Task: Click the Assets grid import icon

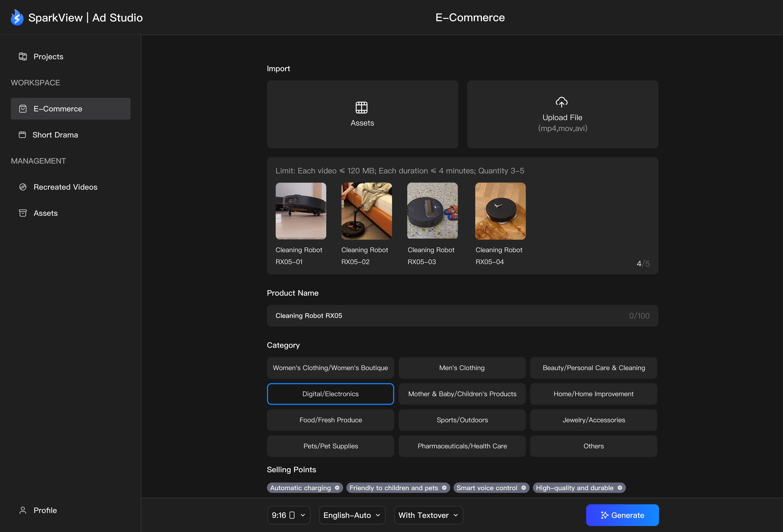Action: point(361,107)
